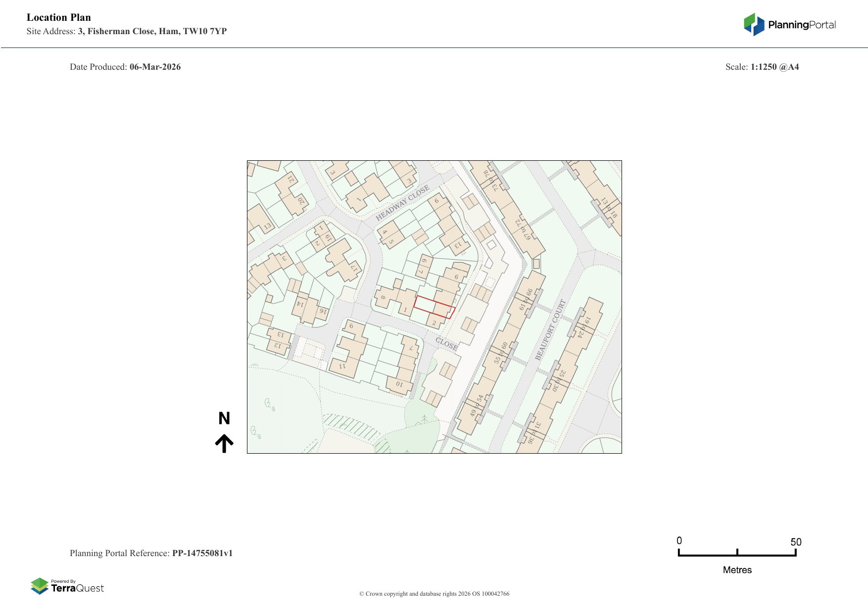The width and height of the screenshot is (868, 614).
Task: Click the north arrow symbol
Action: (224, 443)
